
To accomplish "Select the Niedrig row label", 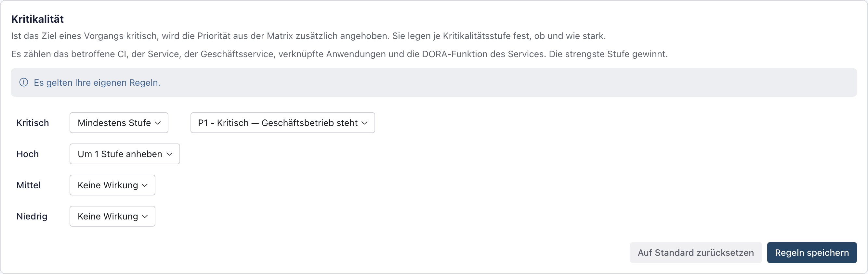I will click(x=32, y=217).
